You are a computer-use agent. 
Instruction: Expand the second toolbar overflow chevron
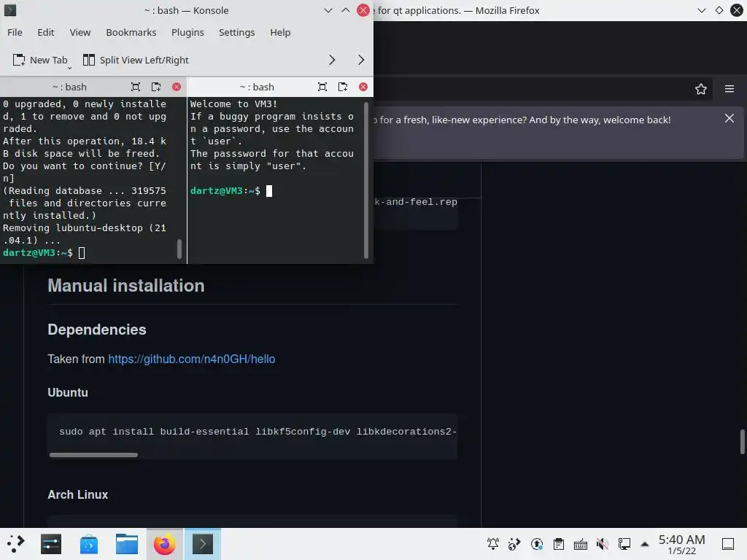(x=361, y=60)
